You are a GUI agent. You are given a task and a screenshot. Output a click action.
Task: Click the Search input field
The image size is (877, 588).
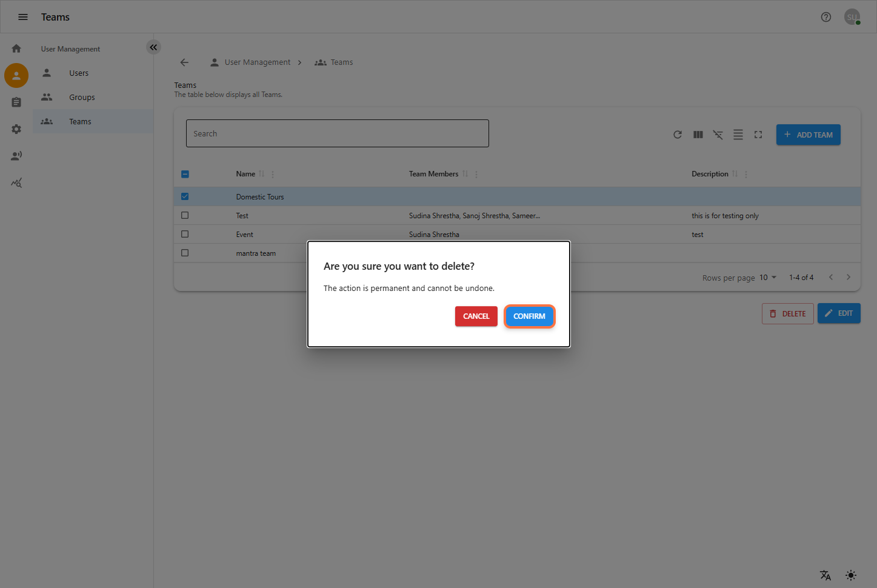(x=337, y=133)
